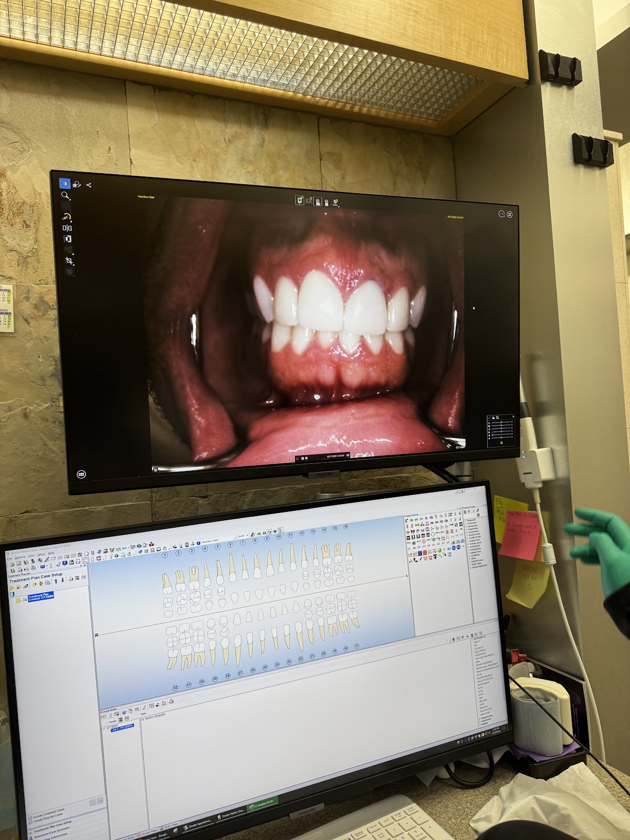Open the Options menu in Dentrix Patient Chart
This screenshot has height=840, width=630.
20,558
